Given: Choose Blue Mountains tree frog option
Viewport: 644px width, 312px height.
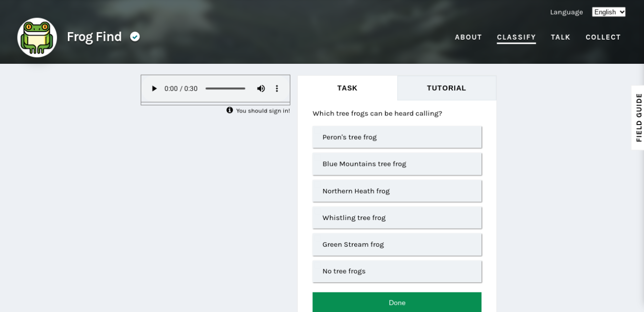Looking at the screenshot, I should pyautogui.click(x=396, y=164).
